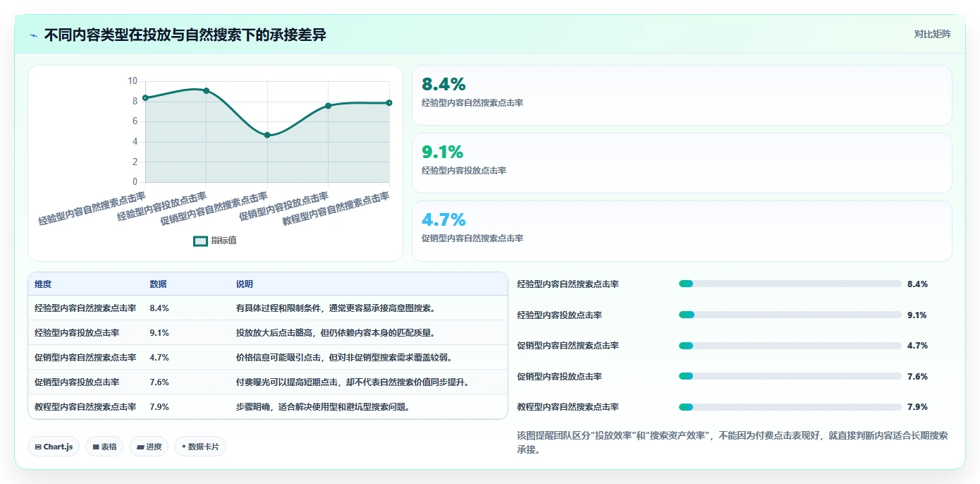
Task: Click the 对比矩阵 label in header
Action: click(932, 34)
